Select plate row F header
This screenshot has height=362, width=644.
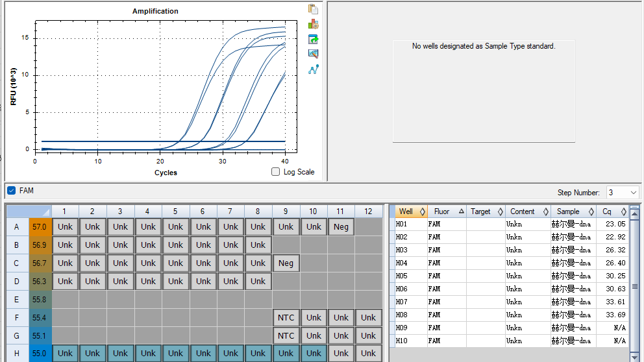(x=17, y=318)
